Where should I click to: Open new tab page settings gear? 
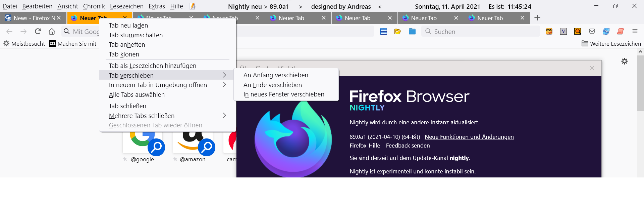tap(625, 61)
